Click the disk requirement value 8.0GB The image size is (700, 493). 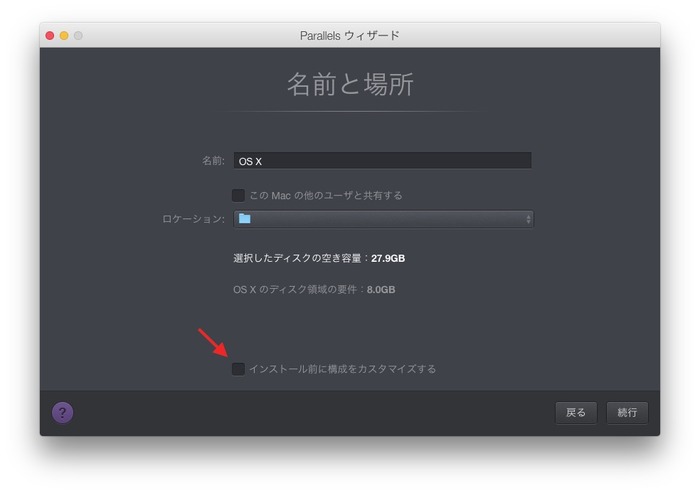click(381, 289)
